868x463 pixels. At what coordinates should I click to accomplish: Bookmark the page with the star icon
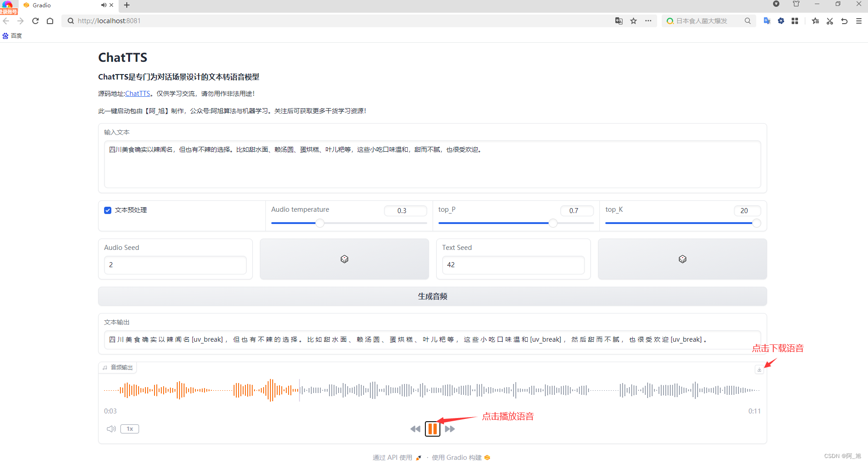click(x=633, y=21)
